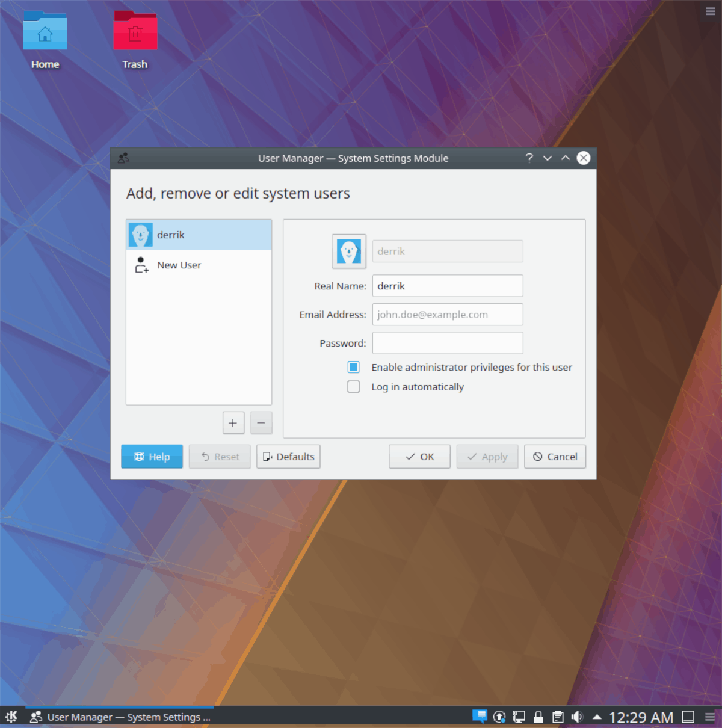Click the volume speaker icon in tray
Image resolution: width=722 pixels, height=728 pixels.
[577, 717]
